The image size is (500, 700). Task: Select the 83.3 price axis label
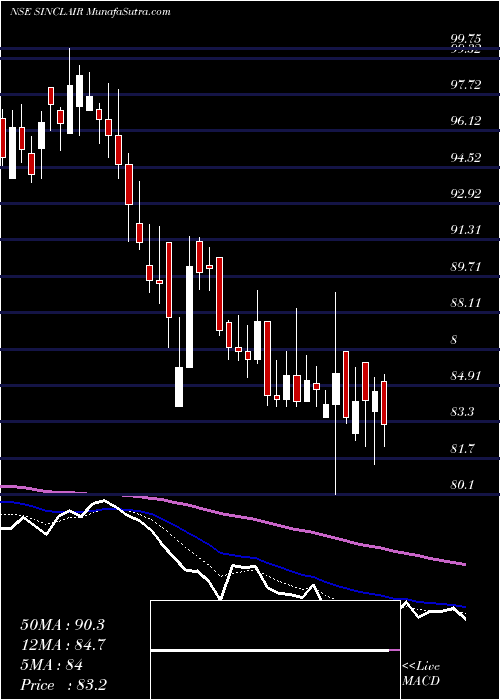(x=462, y=412)
